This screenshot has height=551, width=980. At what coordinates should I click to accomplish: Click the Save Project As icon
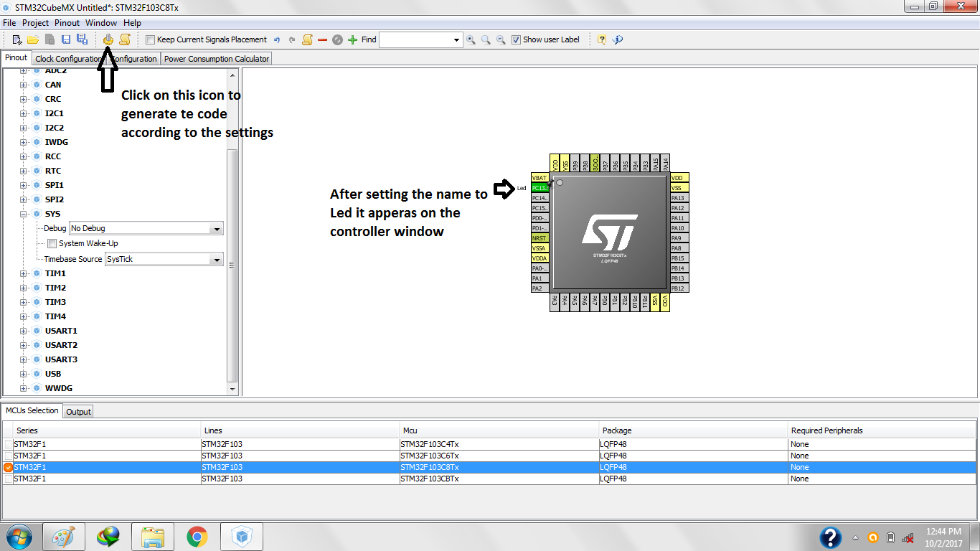point(82,39)
